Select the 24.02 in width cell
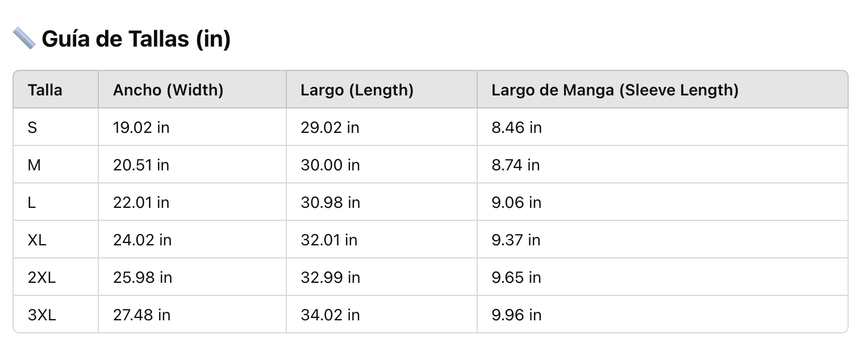This screenshot has width=868, height=351. 142,240
